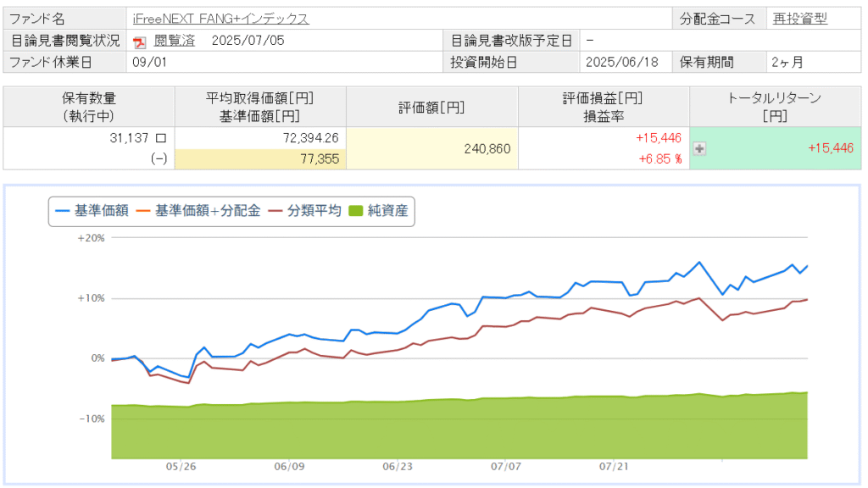The image size is (868, 488).
Task: Select the profit value +15,446 in 評価損益 column
Action: 658,138
